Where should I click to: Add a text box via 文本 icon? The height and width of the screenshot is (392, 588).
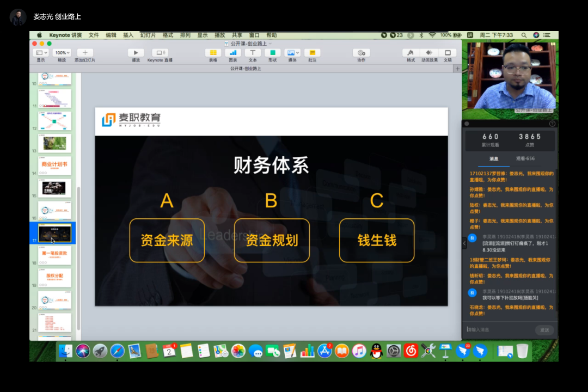click(253, 53)
